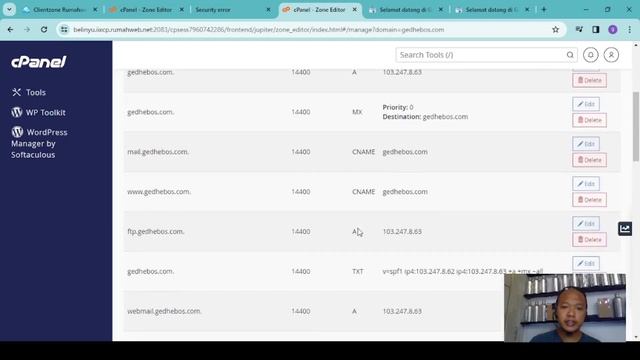Viewport: 640px width, 360px height.
Task: Click the MX Destination gedhebos.com value
Action: coord(445,117)
